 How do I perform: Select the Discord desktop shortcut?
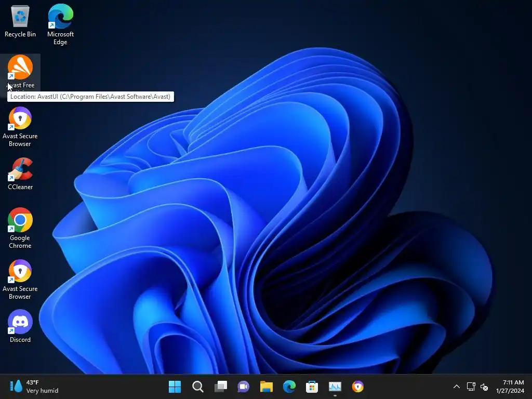tap(20, 326)
